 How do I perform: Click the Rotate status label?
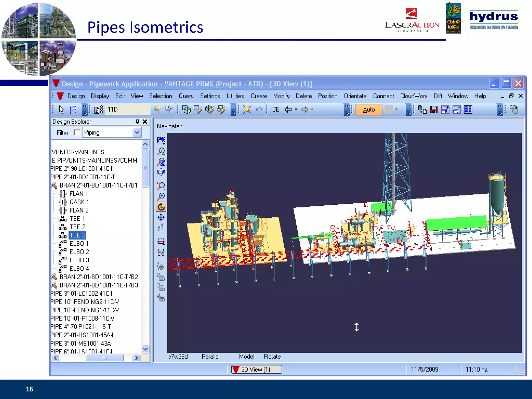tap(272, 356)
